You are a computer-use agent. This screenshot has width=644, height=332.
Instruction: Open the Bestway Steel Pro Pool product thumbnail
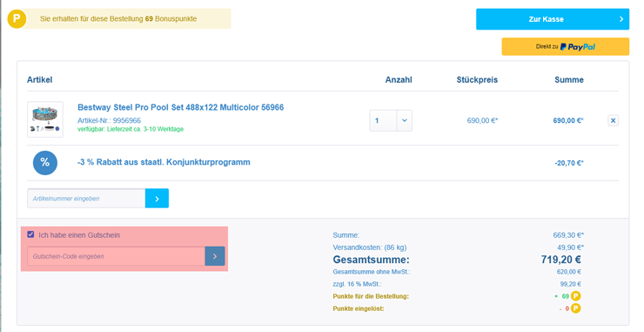45,119
